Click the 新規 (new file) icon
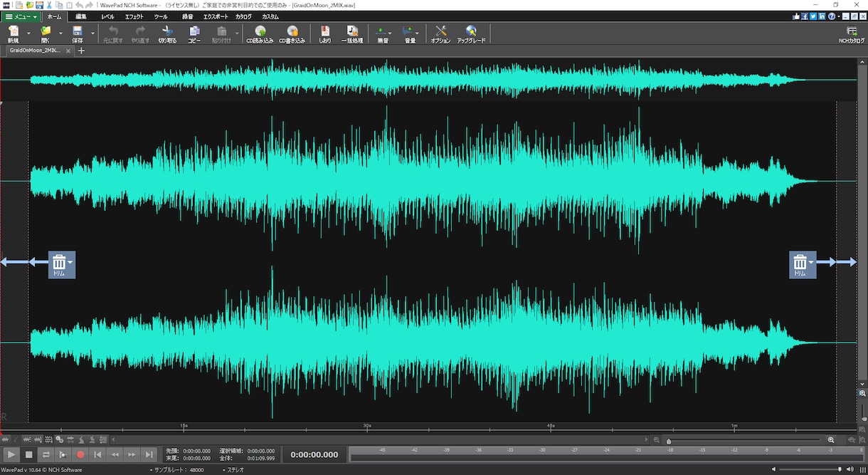Viewport: 868px width, 475px height. pyautogui.click(x=14, y=33)
